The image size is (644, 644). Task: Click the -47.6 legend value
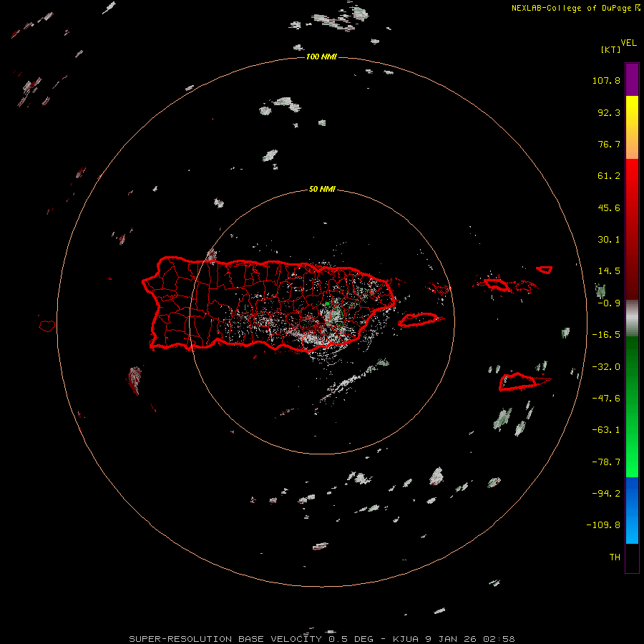click(606, 399)
